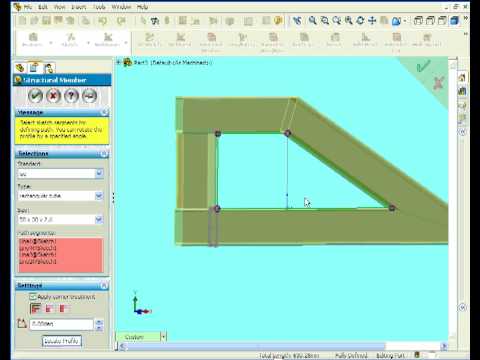This screenshot has width=480, height=360.
Task: Open Structural Member help question mark button
Action: pos(71,96)
